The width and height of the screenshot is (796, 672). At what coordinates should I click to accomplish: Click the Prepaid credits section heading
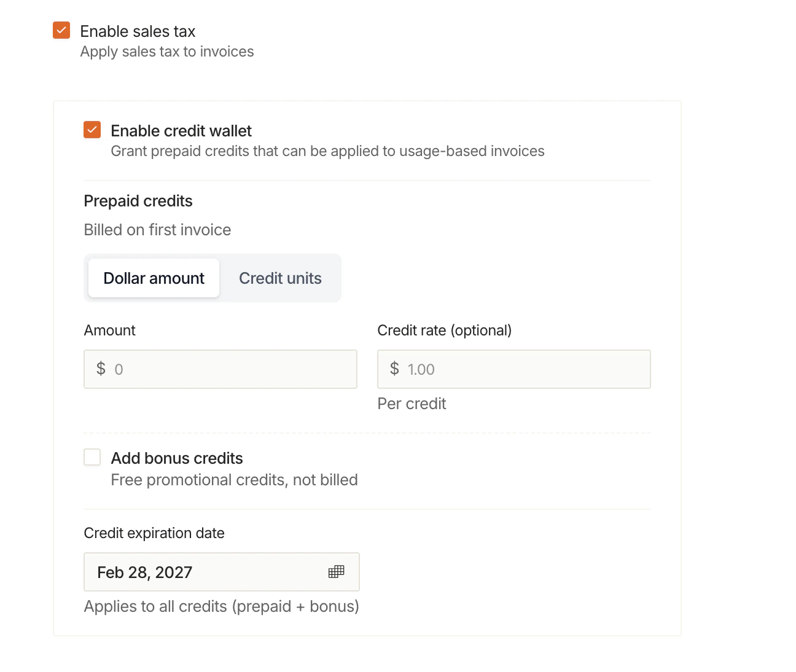tap(138, 201)
